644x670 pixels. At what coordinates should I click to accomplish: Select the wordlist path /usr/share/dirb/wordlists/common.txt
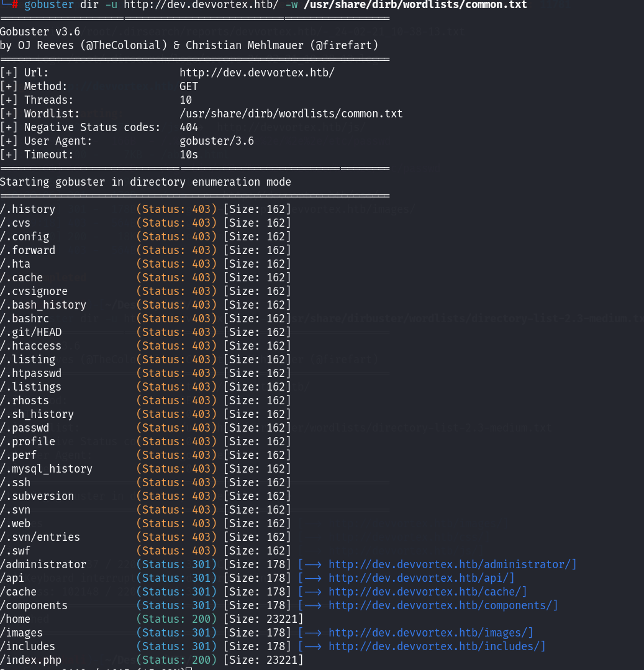point(292,114)
